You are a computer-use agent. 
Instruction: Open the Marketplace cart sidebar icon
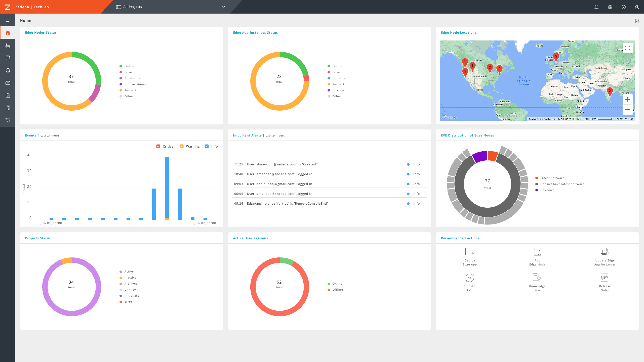coord(8,120)
